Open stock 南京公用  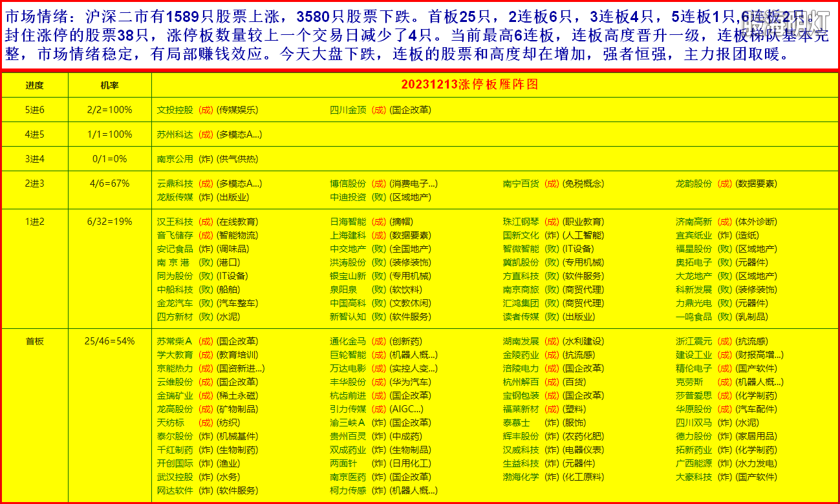click(x=175, y=159)
